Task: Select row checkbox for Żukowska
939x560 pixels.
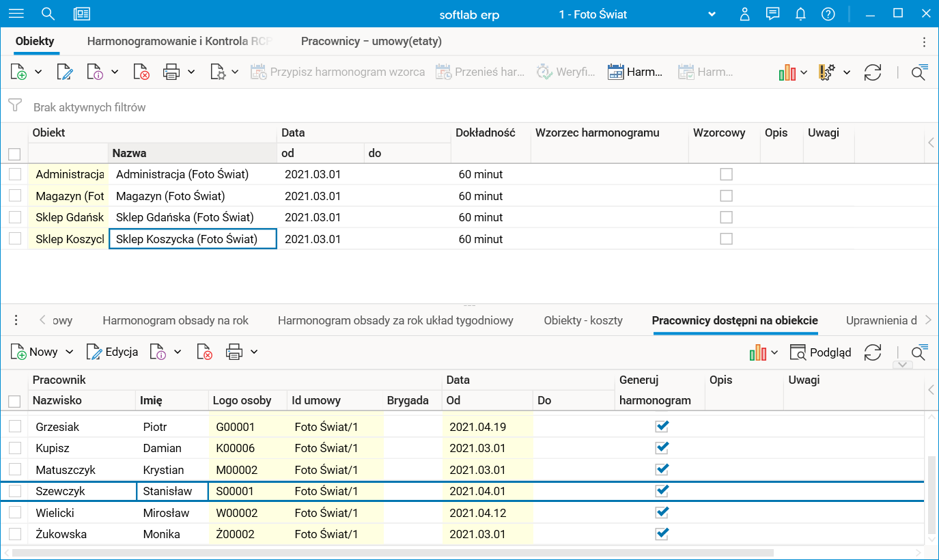Action: (x=14, y=534)
